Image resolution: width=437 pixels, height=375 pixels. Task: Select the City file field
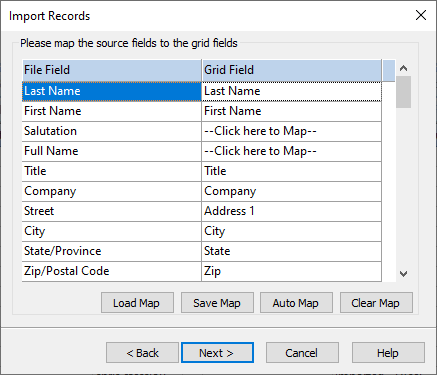click(112, 231)
